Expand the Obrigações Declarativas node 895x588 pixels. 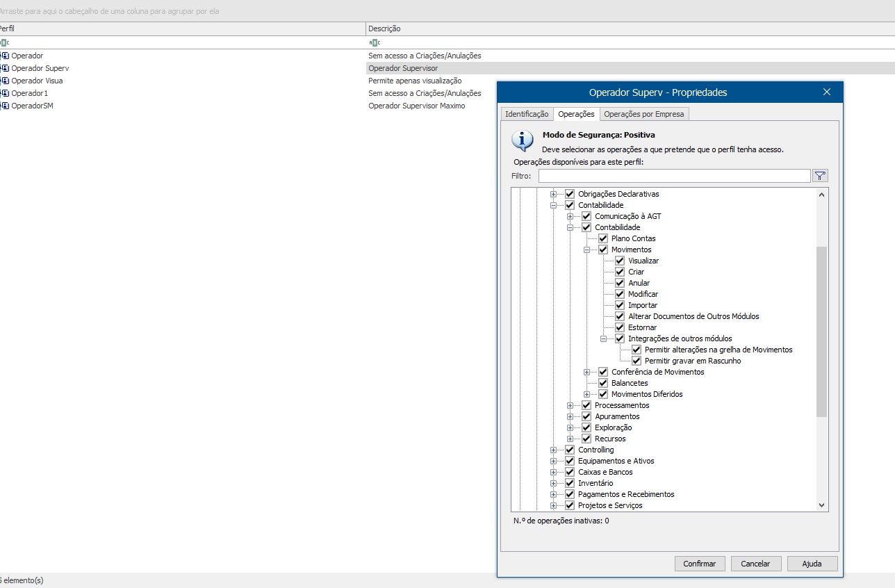point(554,194)
